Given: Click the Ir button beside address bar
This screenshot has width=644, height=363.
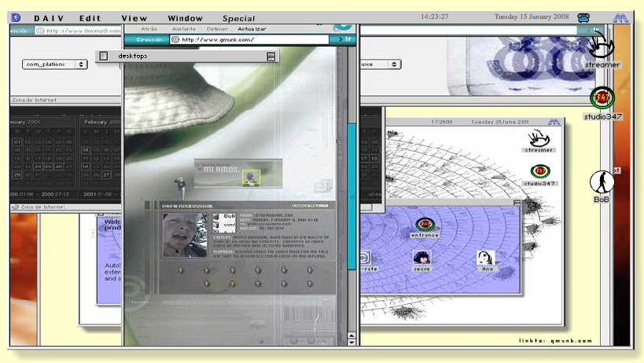Looking at the screenshot, I should tap(344, 38).
